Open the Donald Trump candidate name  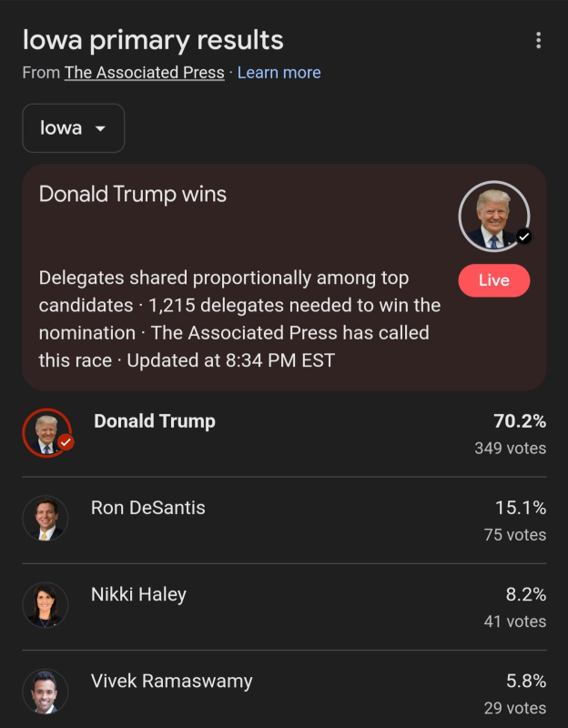pos(155,421)
